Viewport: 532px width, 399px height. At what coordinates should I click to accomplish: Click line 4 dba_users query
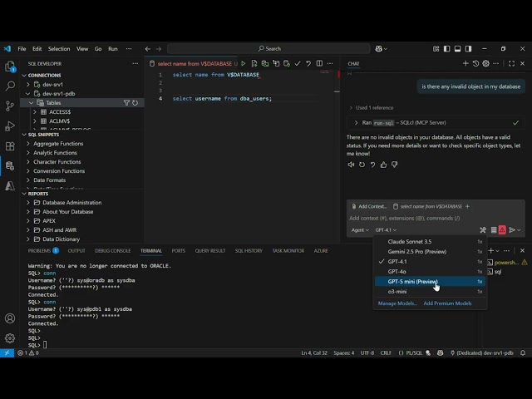tap(222, 99)
